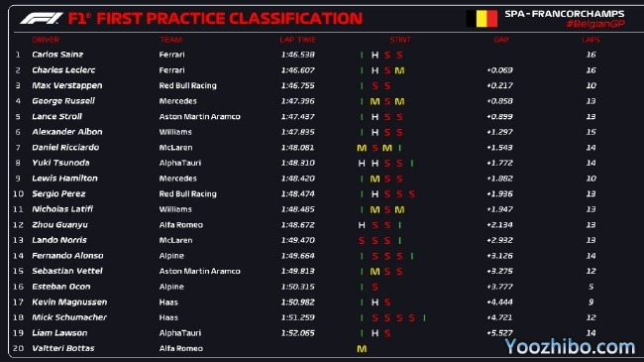The width and height of the screenshot is (644, 362).
Task: Select the Max Verstappen driver name
Action: [67, 85]
